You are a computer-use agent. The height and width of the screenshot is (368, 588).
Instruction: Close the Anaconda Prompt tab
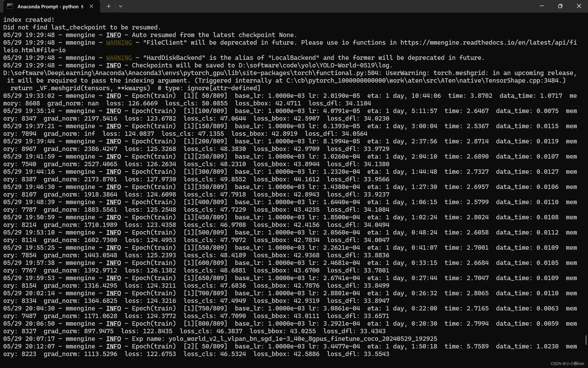91,6
